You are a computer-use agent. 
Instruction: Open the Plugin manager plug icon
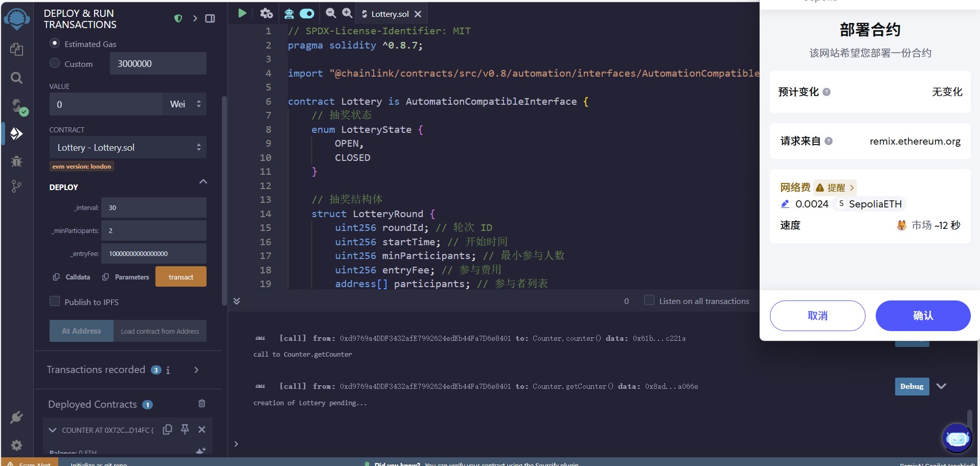[x=16, y=417]
